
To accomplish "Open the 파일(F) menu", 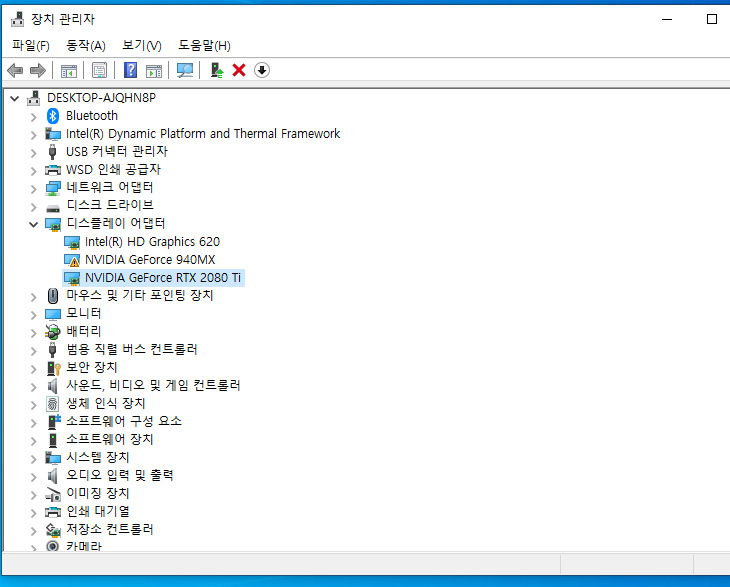I will (31, 45).
